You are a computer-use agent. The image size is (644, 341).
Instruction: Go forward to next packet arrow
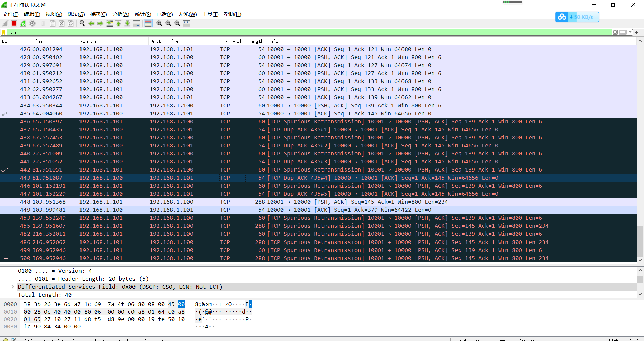tap(100, 23)
